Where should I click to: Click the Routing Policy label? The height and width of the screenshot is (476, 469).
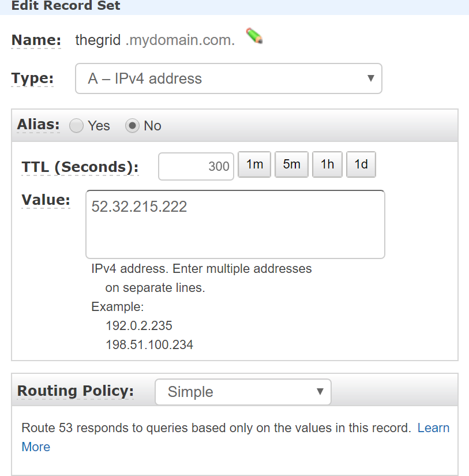[x=76, y=391]
